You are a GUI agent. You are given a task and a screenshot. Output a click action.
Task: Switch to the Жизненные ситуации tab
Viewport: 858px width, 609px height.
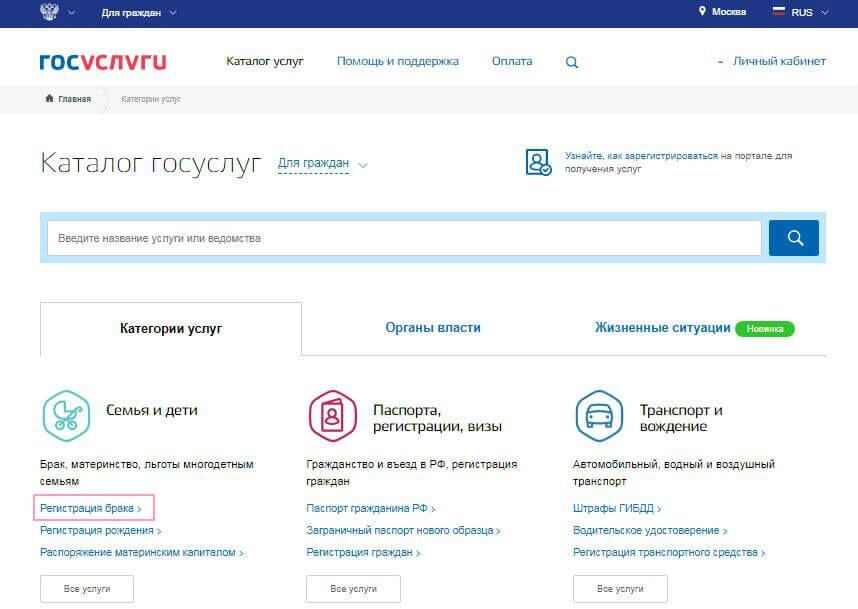click(662, 328)
